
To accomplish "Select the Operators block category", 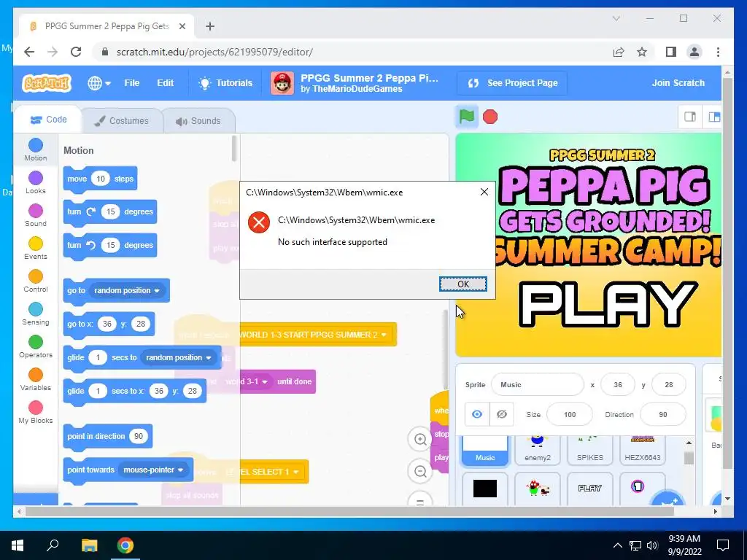I will pyautogui.click(x=36, y=347).
